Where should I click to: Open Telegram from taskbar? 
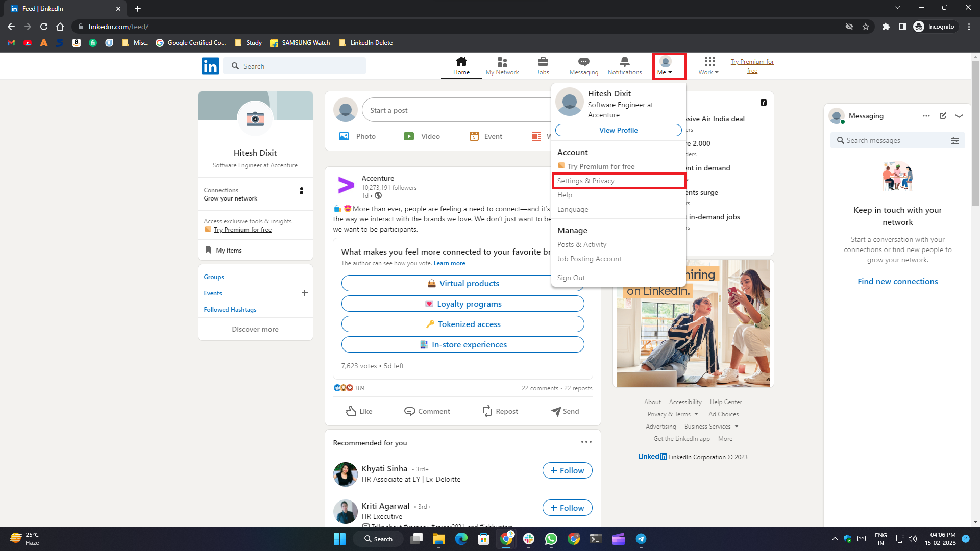(641, 539)
